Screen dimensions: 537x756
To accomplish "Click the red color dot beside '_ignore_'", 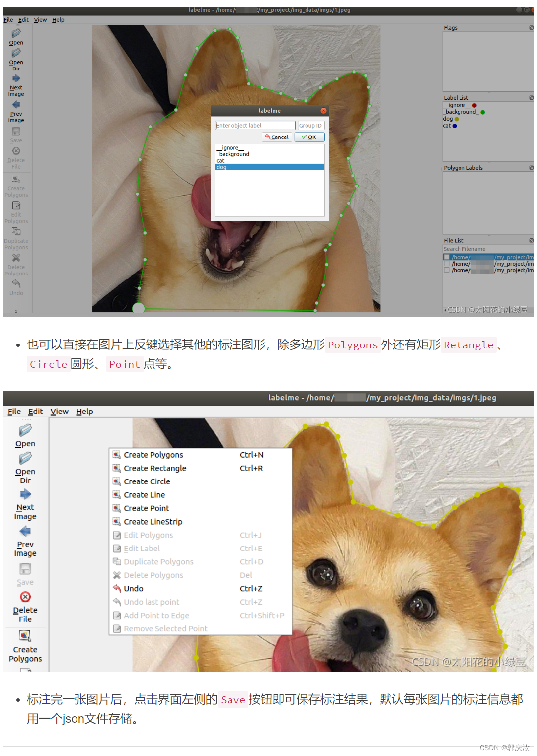I will click(x=474, y=105).
